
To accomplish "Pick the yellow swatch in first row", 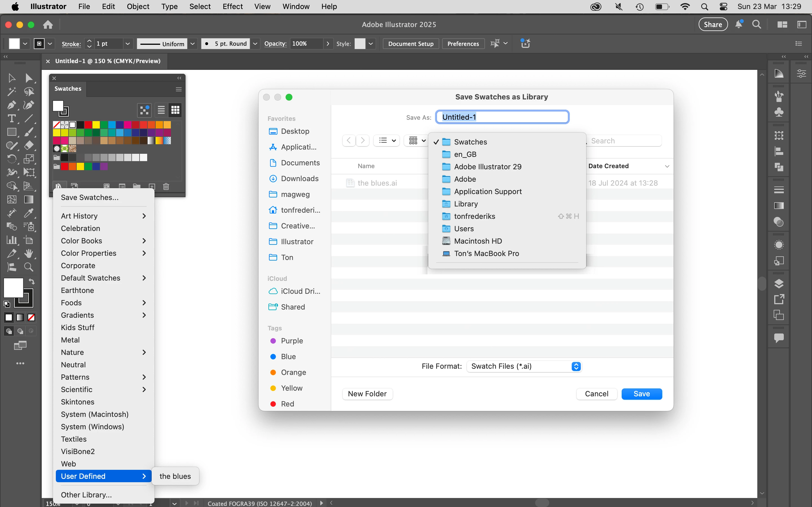I will tap(96, 125).
